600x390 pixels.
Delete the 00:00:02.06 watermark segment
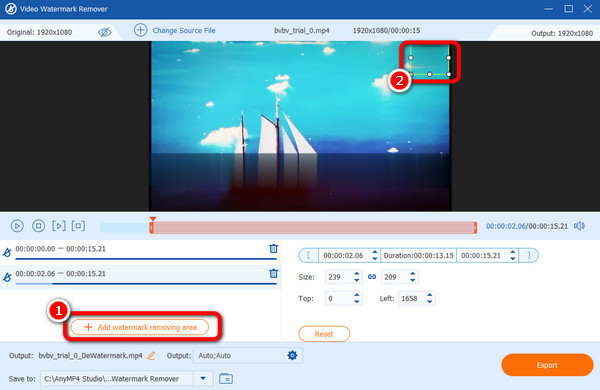point(273,273)
